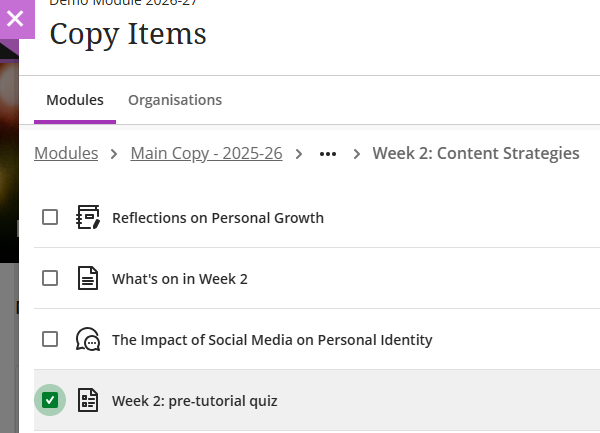
Task: Click the quiz icon beside Week 2 pre-tutorial quiz
Action: [x=88, y=400]
